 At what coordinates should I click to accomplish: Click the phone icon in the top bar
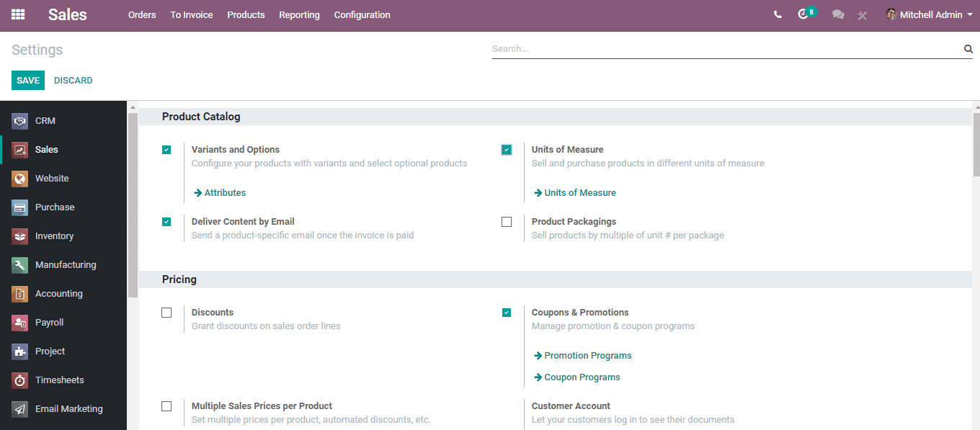click(778, 14)
